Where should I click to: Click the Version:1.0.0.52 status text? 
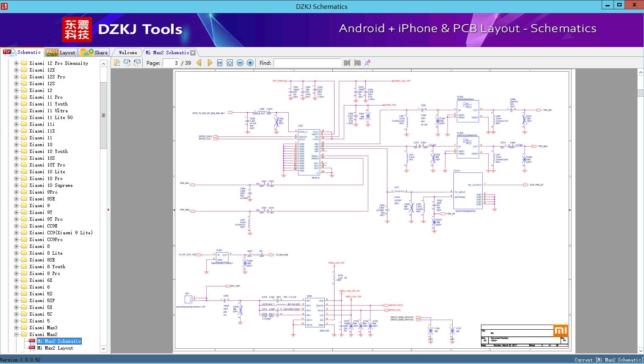pos(21,360)
